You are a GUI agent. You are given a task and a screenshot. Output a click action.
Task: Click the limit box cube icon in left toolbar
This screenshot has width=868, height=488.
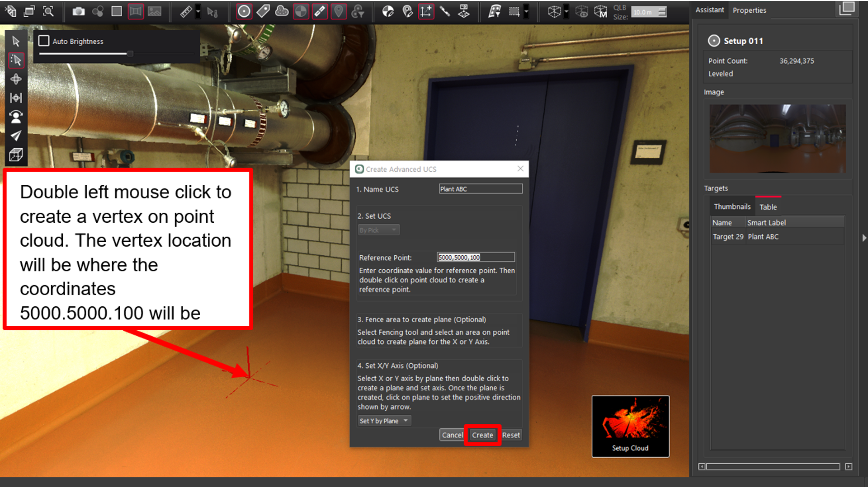pyautogui.click(x=16, y=155)
